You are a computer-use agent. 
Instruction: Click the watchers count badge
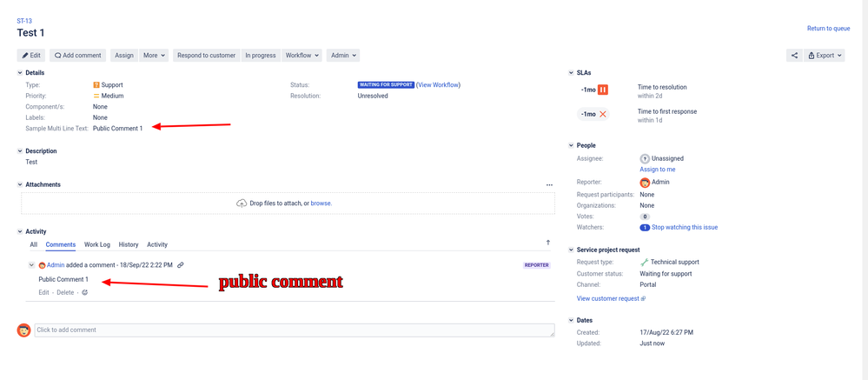pos(645,227)
